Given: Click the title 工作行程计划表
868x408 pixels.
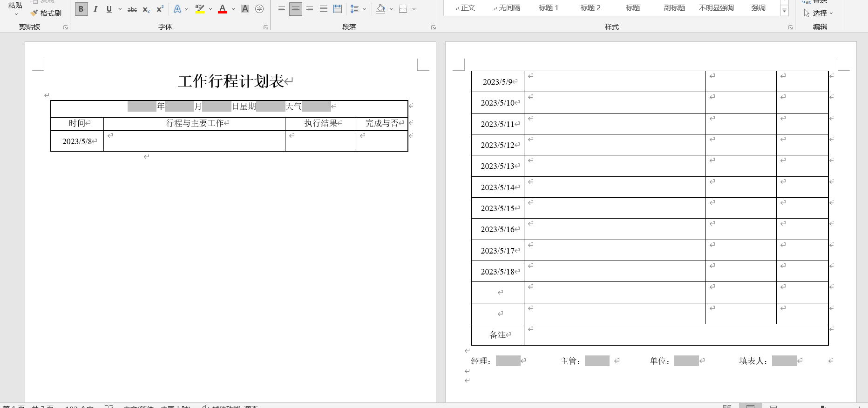Looking at the screenshot, I should 231,81.
